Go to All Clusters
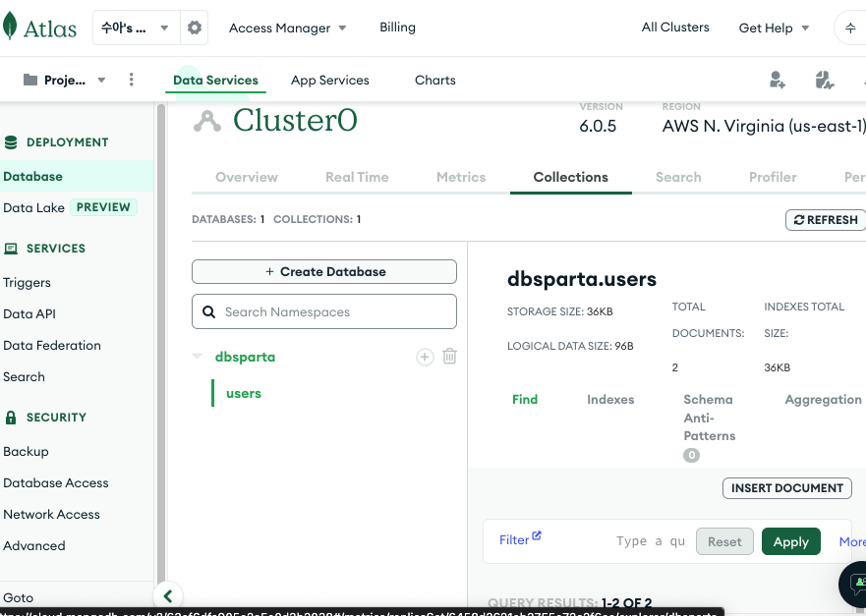866x616 pixels. pyautogui.click(x=675, y=28)
